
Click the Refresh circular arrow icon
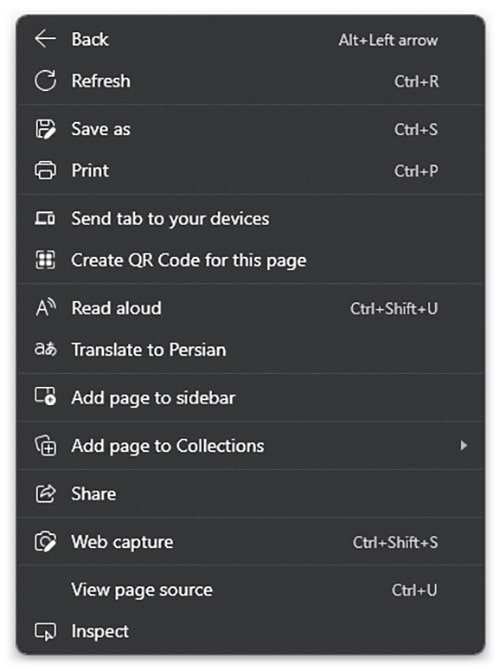(x=45, y=81)
